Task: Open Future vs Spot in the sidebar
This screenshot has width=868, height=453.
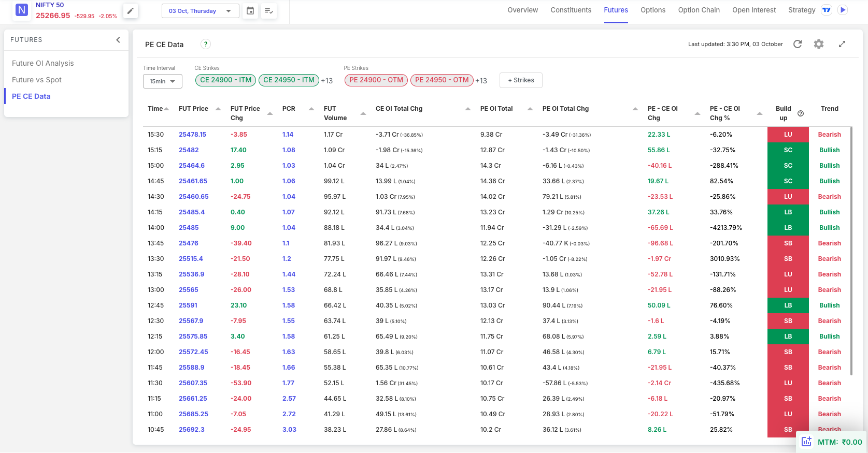Action: [x=37, y=80]
